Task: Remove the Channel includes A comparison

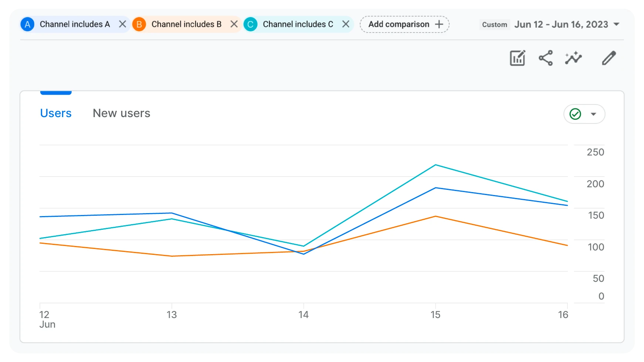Action: 122,24
